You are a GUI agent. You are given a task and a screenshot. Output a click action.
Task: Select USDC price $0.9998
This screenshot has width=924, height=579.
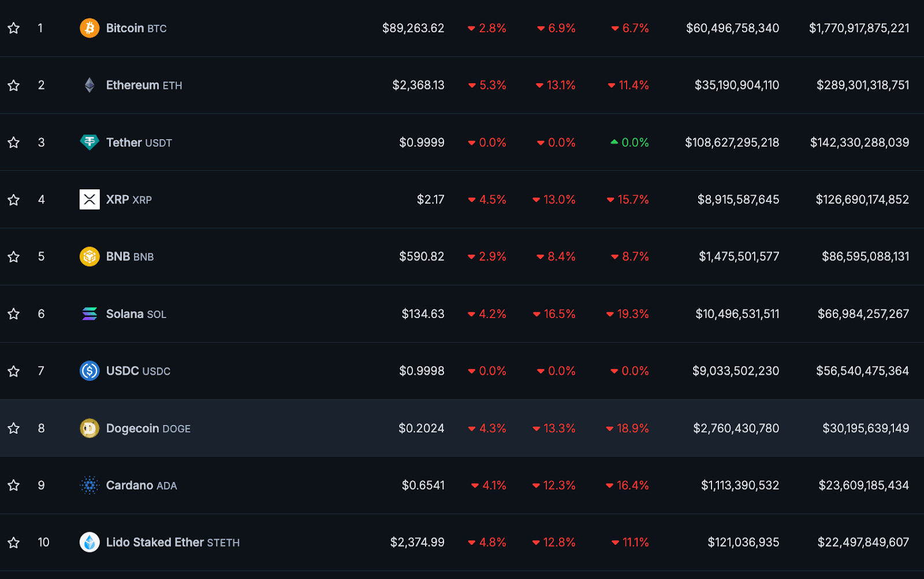pyautogui.click(x=422, y=371)
